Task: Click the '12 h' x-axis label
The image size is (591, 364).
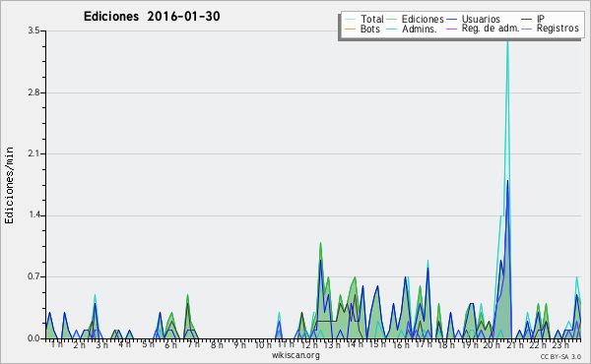Action: (309, 344)
